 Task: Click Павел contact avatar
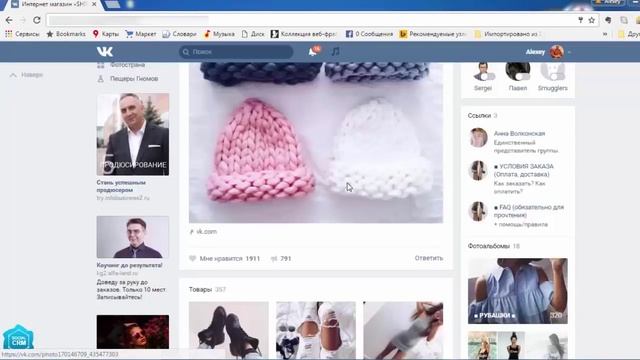point(518,72)
